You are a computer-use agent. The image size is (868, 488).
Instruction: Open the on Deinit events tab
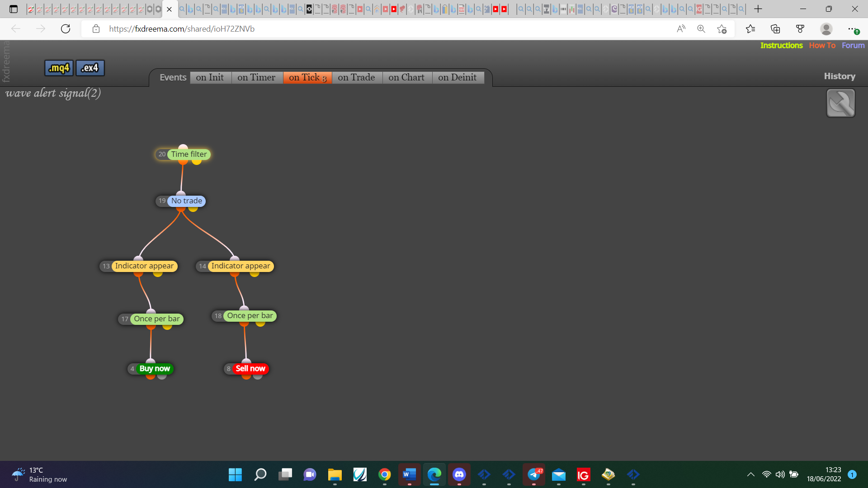(457, 77)
